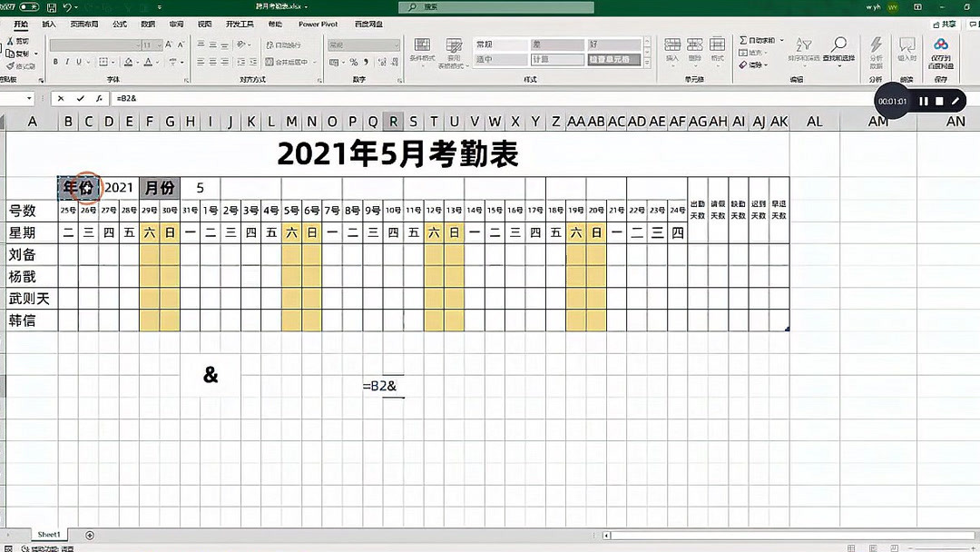Switch to the Power Pivot ribbon tab
Viewport: 980px width, 552px height.
[x=318, y=25]
